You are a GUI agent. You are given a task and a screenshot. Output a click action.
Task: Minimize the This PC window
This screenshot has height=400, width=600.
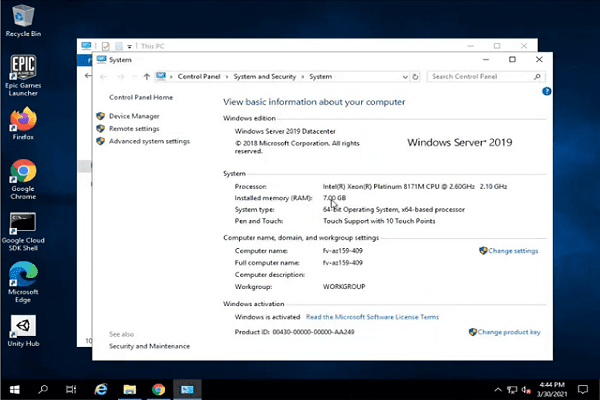pyautogui.click(x=471, y=46)
